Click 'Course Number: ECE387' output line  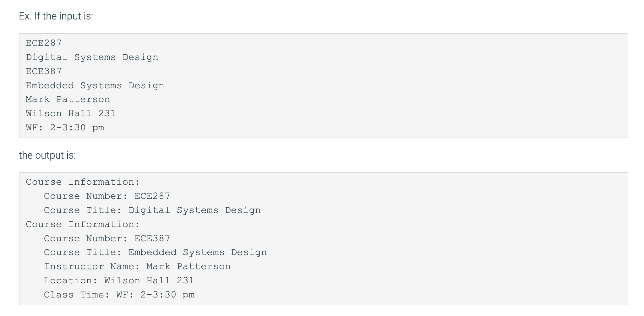107,238
